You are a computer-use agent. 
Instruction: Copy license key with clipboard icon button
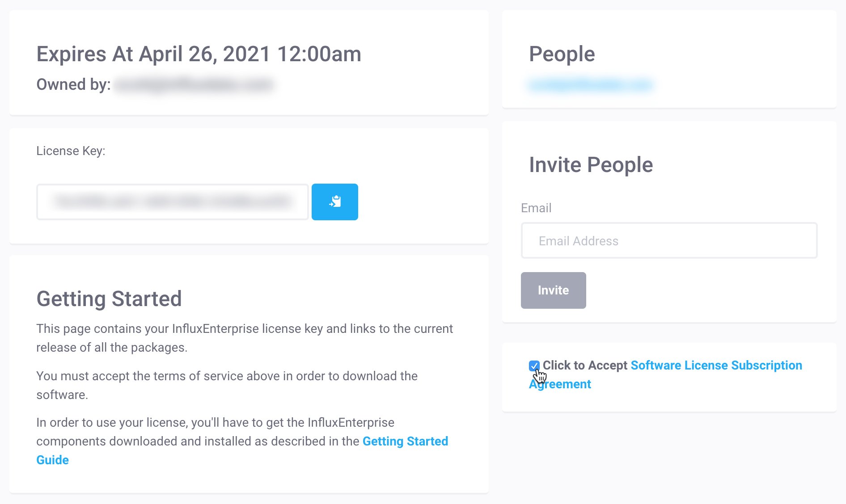pyautogui.click(x=334, y=202)
